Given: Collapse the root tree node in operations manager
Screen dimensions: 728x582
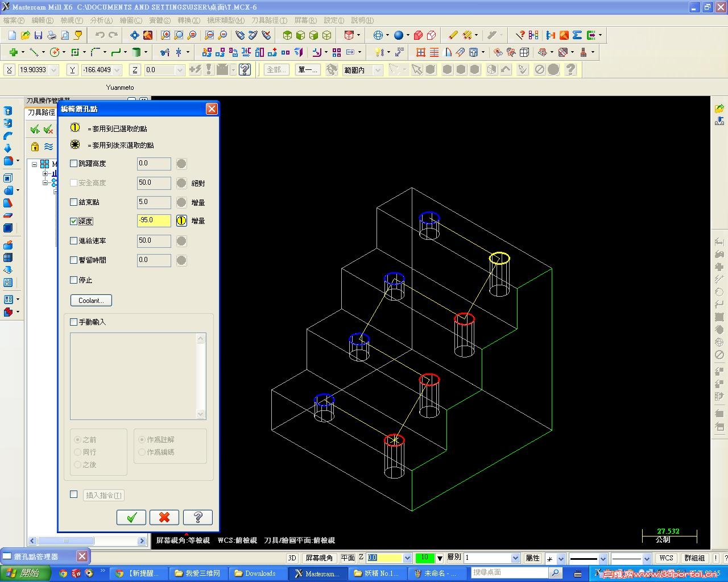Looking at the screenshot, I should pos(34,164).
